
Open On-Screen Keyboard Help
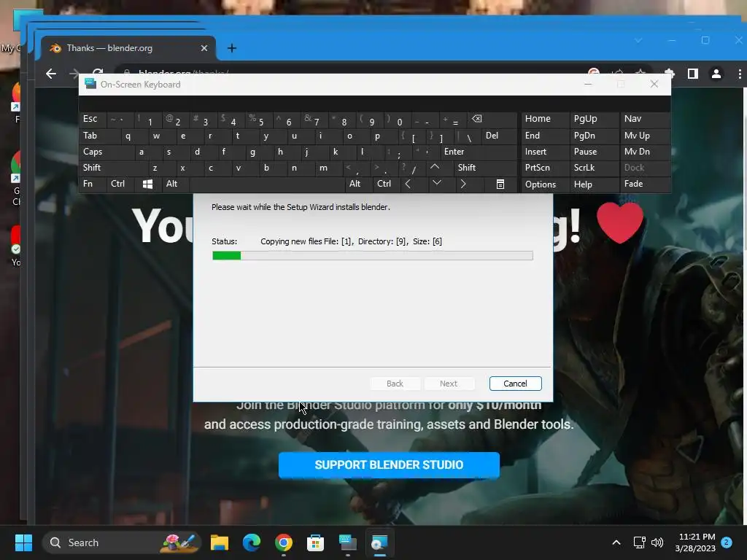click(594, 184)
